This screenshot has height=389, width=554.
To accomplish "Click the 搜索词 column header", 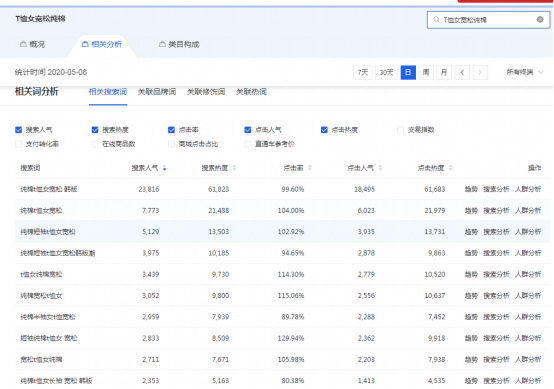I will [x=30, y=168].
